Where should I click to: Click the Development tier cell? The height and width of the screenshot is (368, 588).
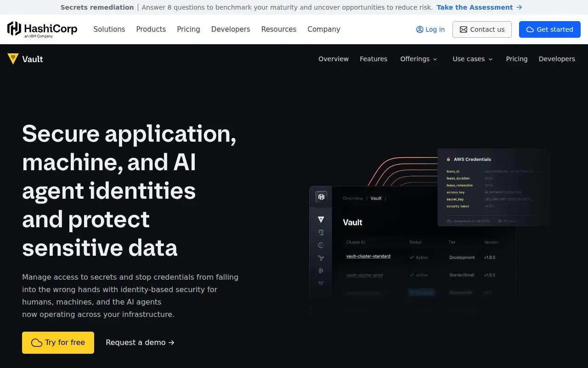click(462, 258)
